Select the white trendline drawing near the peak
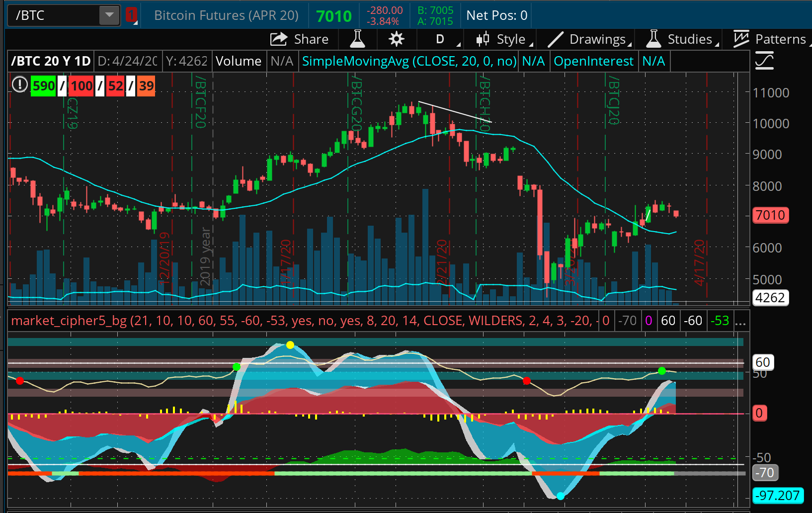The width and height of the screenshot is (812, 513). tap(455, 112)
